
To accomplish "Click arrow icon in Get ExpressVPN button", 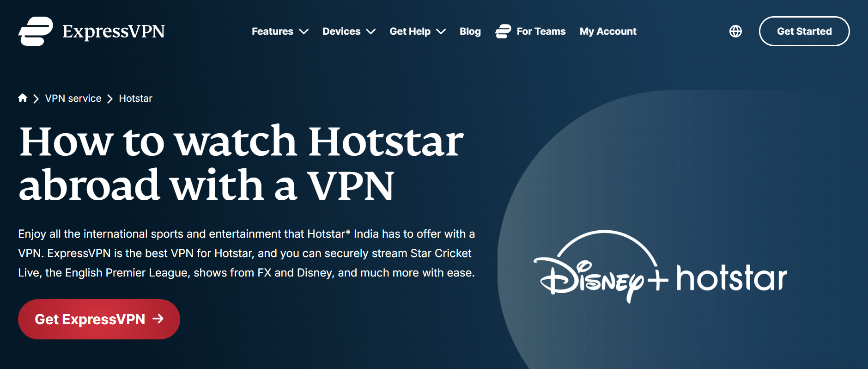I will point(158,319).
